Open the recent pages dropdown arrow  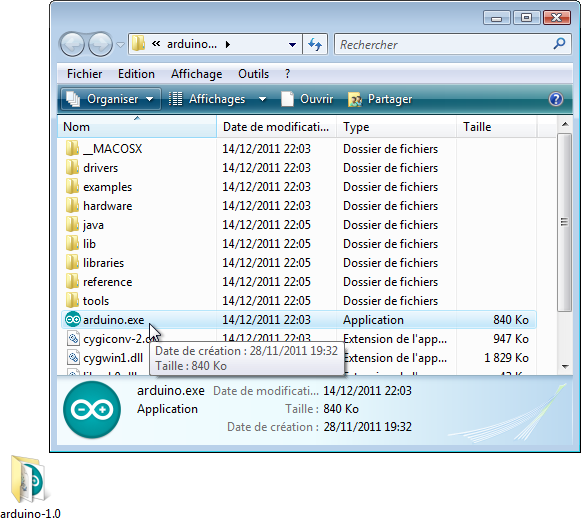coord(120,45)
